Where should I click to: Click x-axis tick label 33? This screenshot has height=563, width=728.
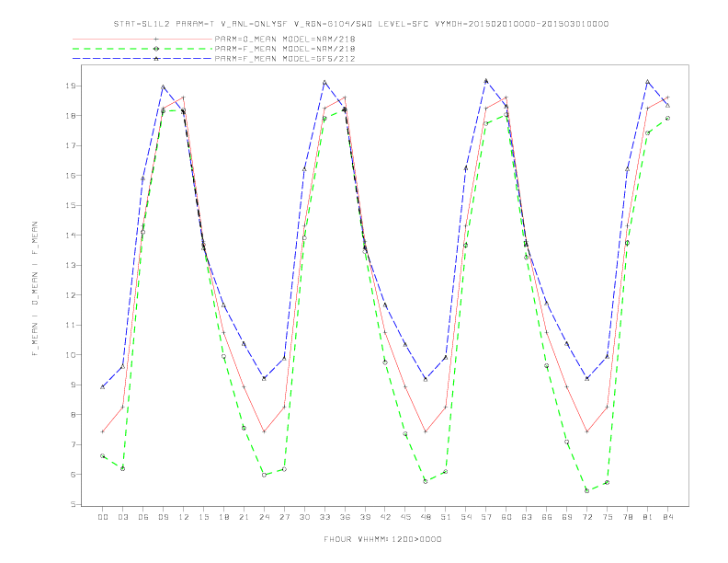324,517
